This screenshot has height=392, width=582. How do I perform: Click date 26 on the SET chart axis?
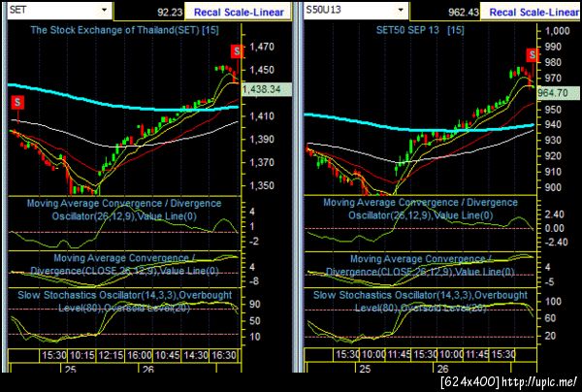[148, 370]
